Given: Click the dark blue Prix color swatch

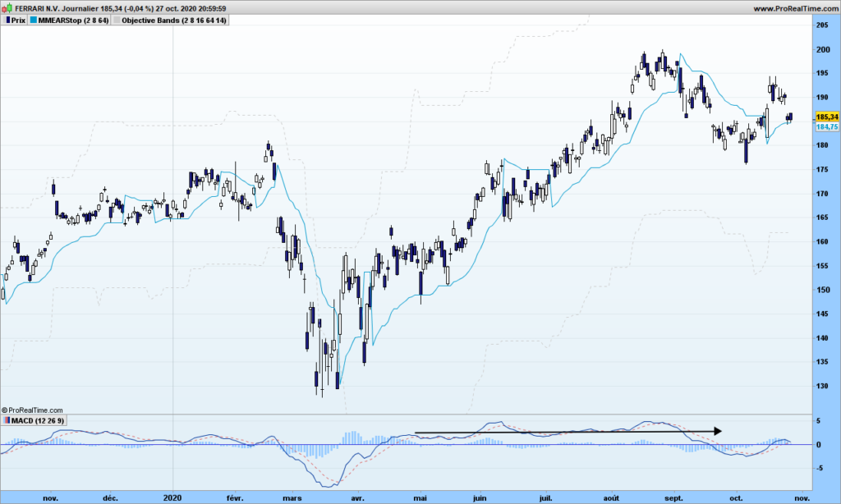Looking at the screenshot, I should (8, 21).
